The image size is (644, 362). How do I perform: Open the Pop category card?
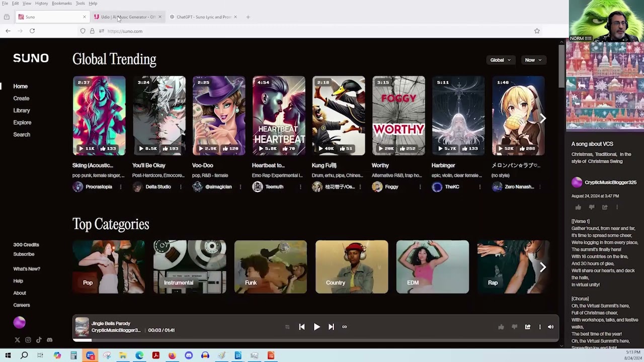tap(109, 267)
